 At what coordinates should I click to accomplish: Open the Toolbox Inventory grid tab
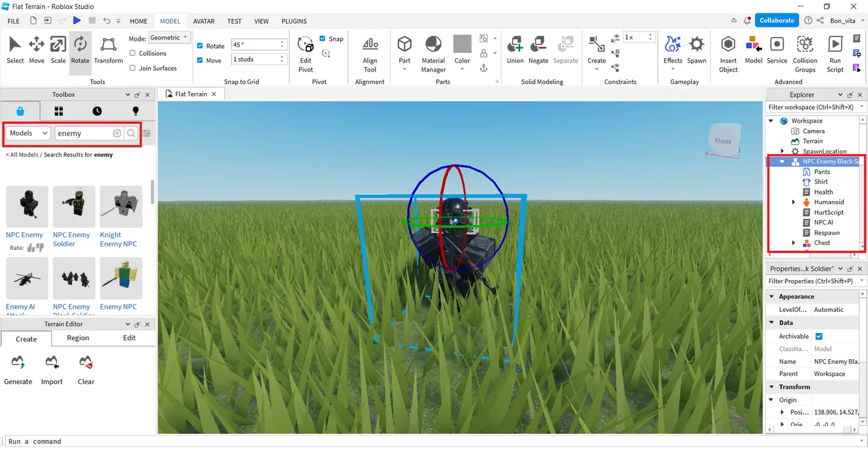click(59, 111)
